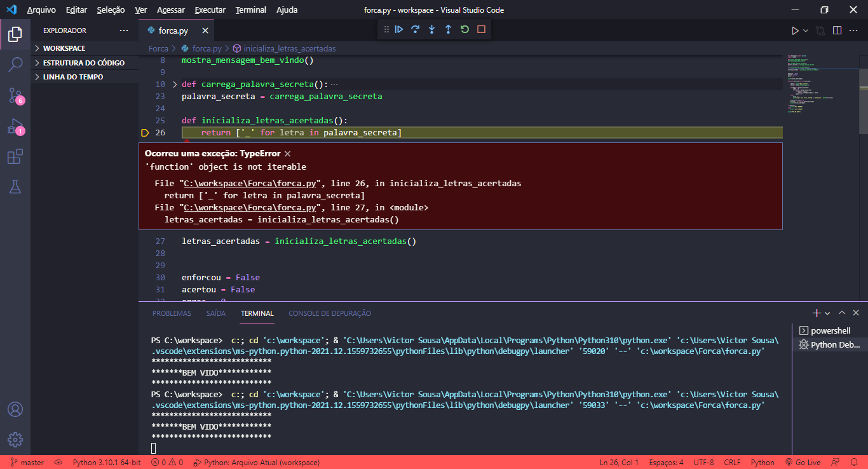This screenshot has width=868, height=469.
Task: Switch to the SAÍDA panel tab
Action: point(216,313)
